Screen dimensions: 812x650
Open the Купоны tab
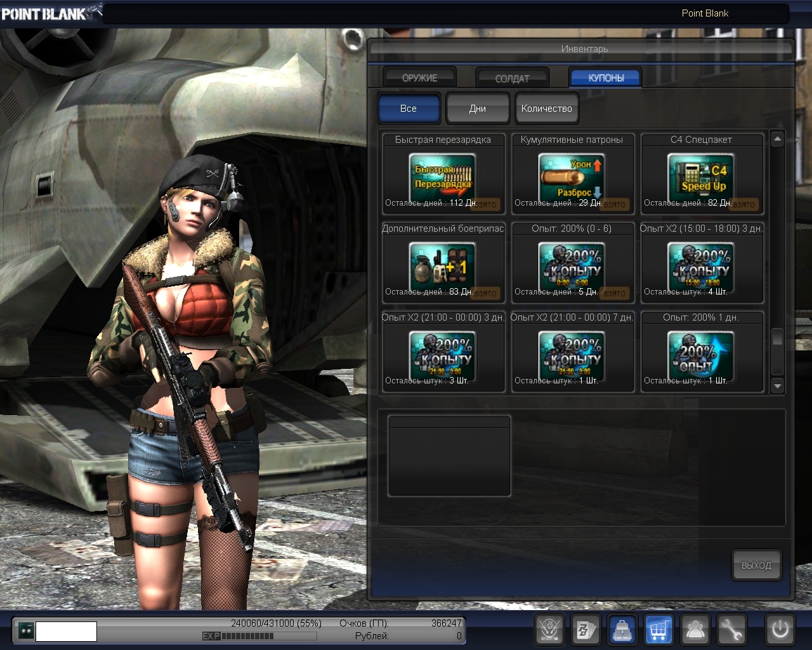point(606,78)
